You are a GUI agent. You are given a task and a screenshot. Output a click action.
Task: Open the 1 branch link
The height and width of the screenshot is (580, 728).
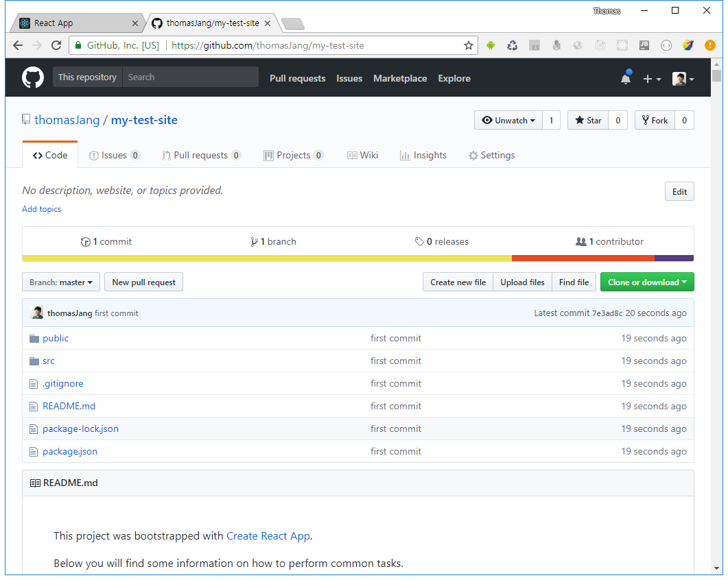pos(274,242)
